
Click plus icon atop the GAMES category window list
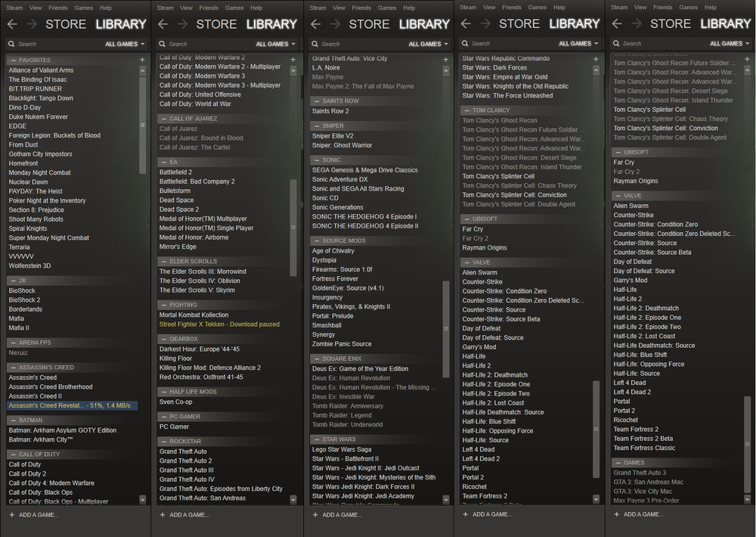click(748, 59)
